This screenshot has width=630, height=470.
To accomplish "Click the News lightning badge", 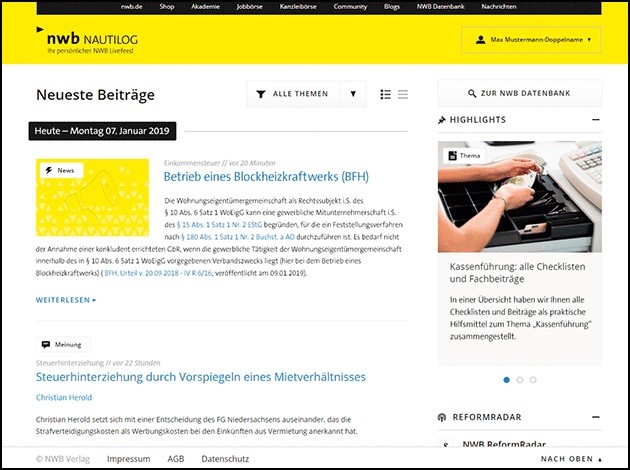I will 59,170.
